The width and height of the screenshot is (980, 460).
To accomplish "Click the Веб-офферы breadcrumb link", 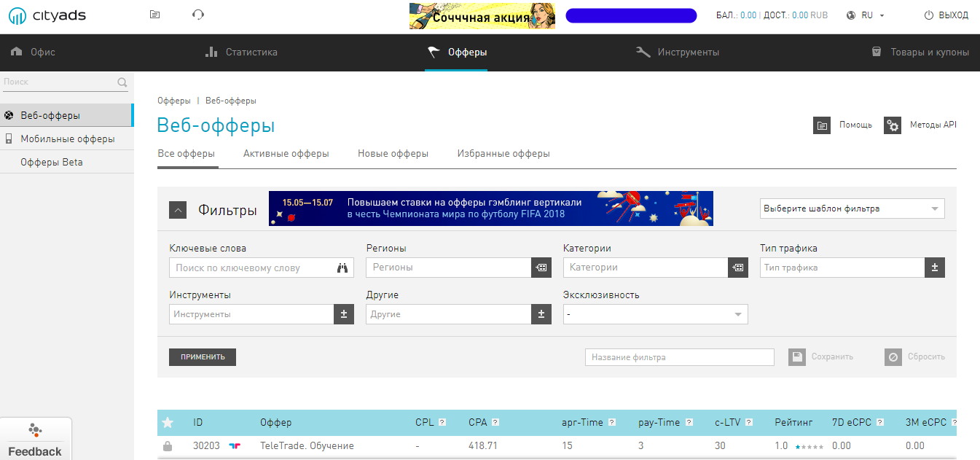I will click(x=230, y=101).
